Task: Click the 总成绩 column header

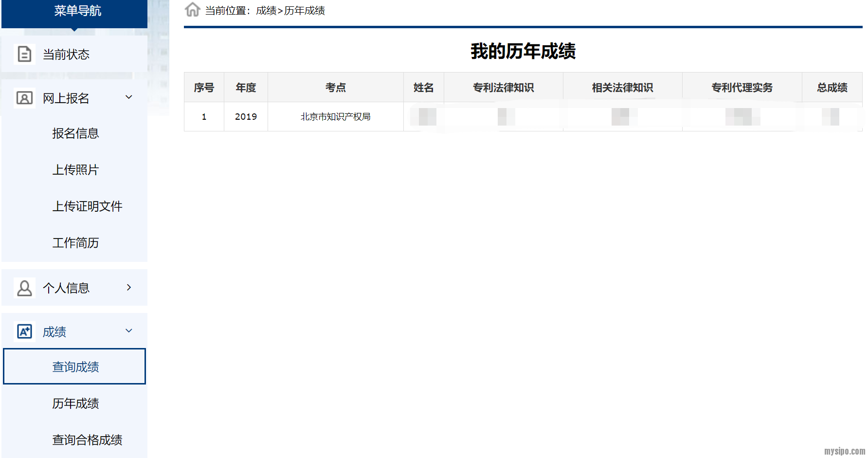Action: [832, 88]
